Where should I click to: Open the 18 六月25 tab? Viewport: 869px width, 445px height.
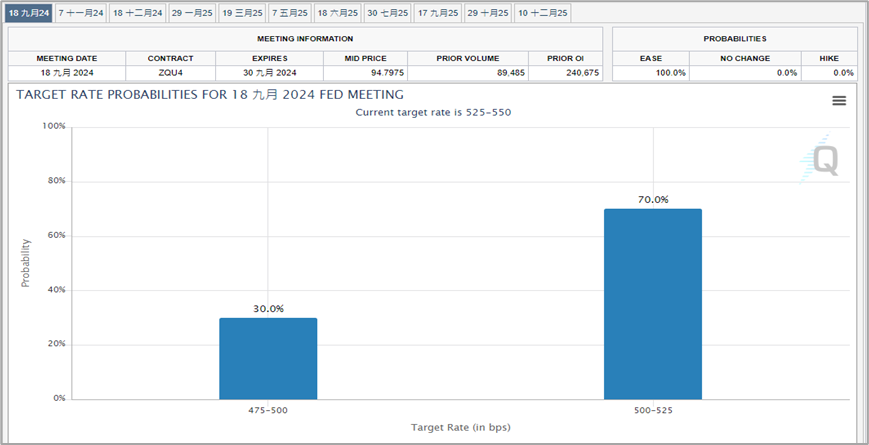338,13
